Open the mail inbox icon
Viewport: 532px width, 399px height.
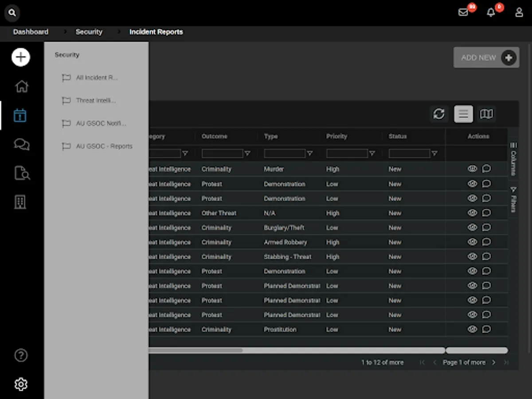463,12
